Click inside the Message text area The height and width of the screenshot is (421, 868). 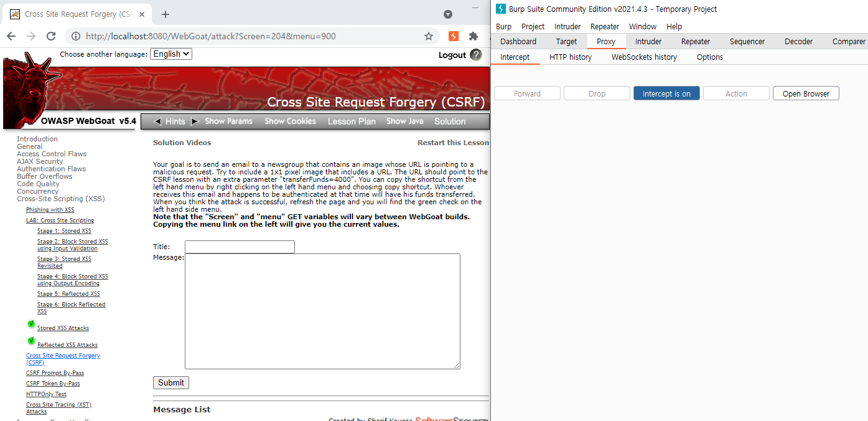[x=322, y=311]
